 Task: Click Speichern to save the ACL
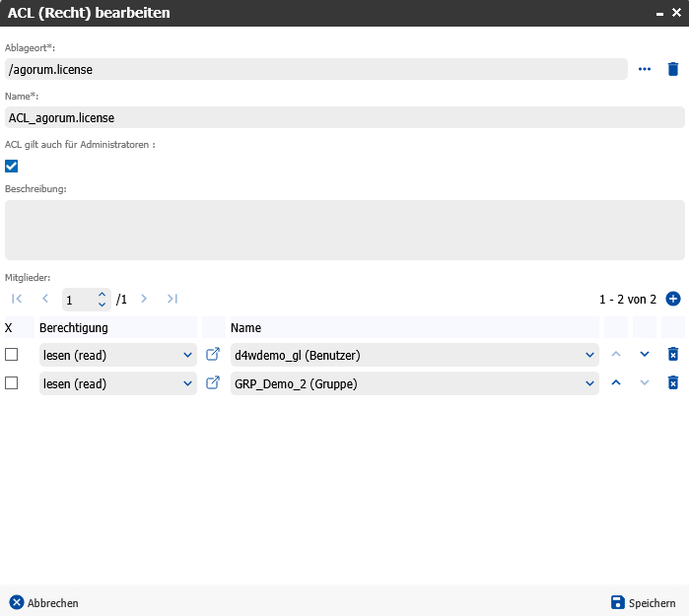click(x=643, y=602)
